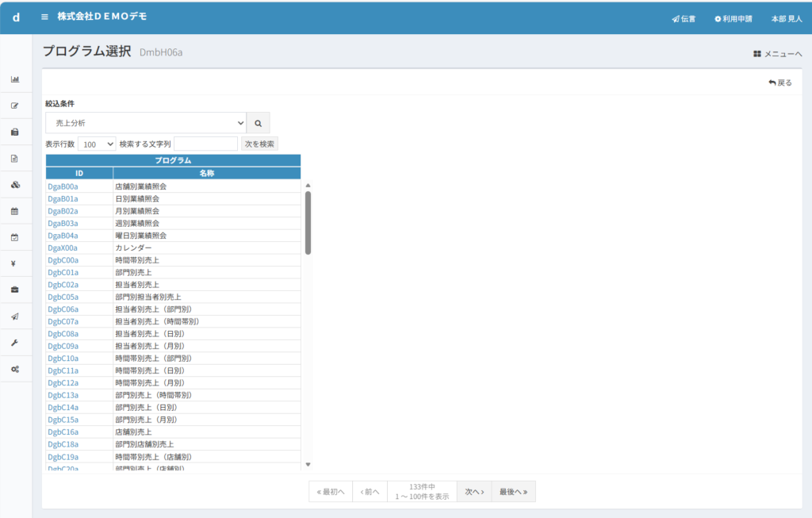Expand the 売上分析 filter dropdown
Viewport: 812px width, 518px height.
[146, 123]
